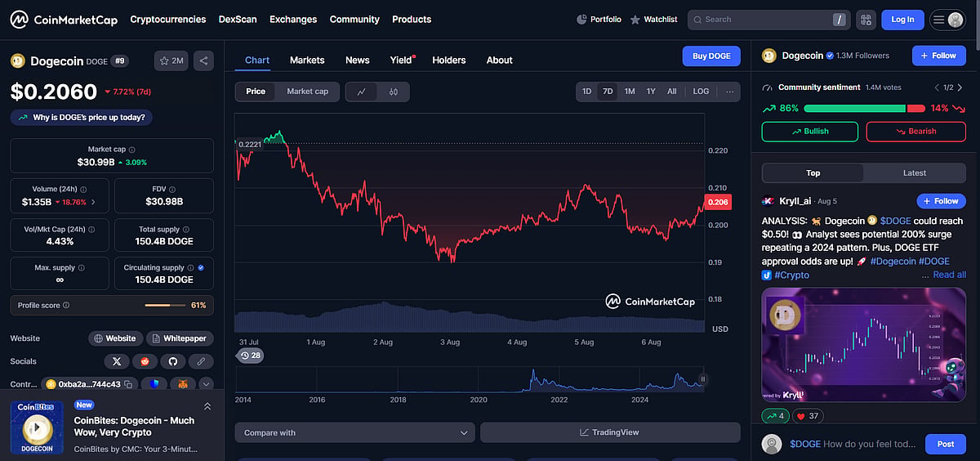
Task: Collapse the CoinBites banner double chevron
Action: (207, 406)
